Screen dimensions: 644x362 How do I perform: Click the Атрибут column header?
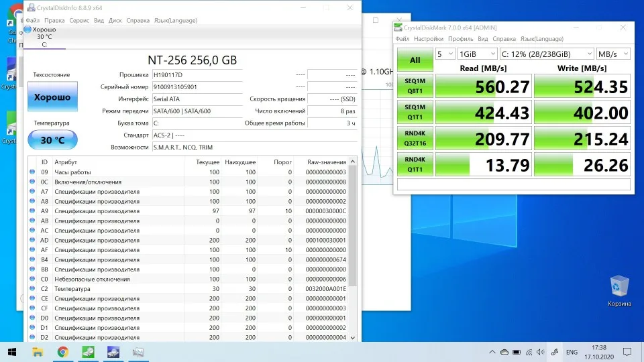coord(118,162)
